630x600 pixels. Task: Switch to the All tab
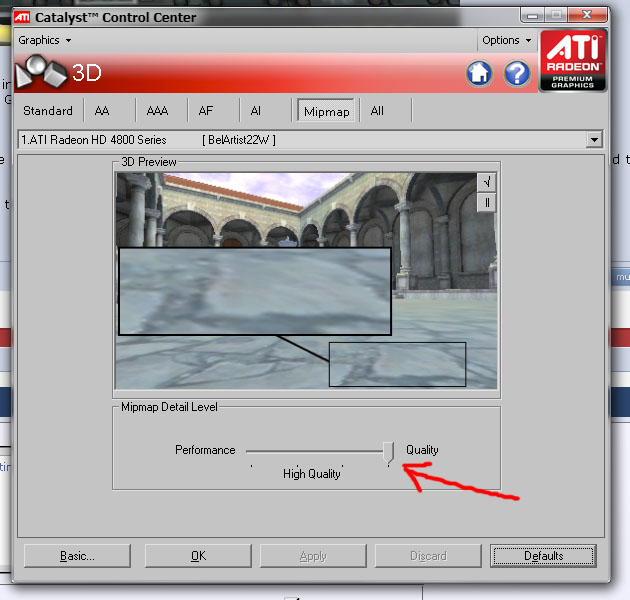pos(377,111)
